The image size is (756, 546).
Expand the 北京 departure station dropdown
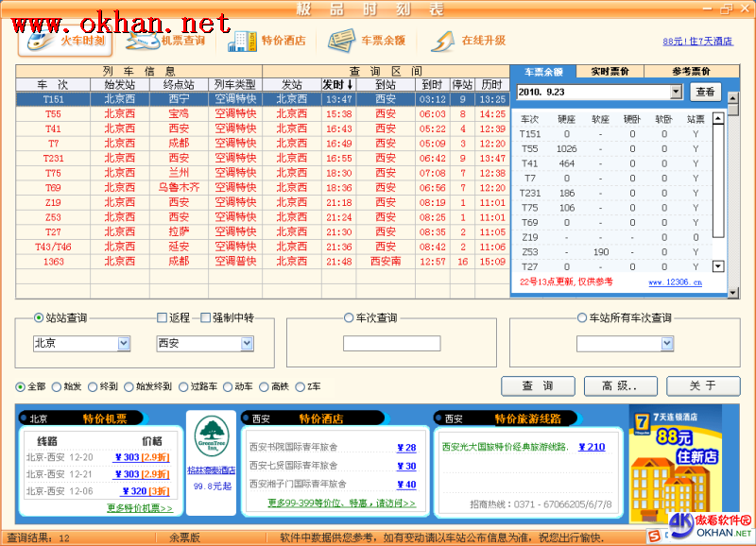click(x=124, y=343)
